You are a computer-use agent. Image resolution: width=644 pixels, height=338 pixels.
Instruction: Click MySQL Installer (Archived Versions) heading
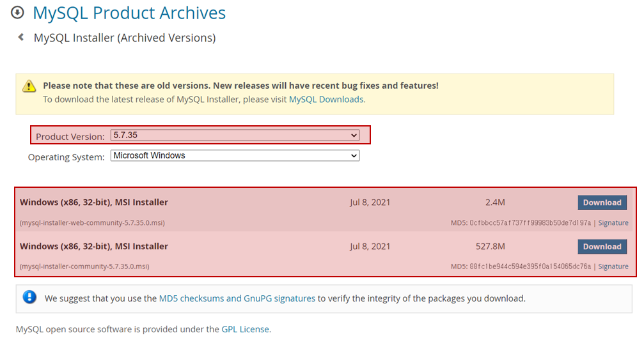coord(125,38)
